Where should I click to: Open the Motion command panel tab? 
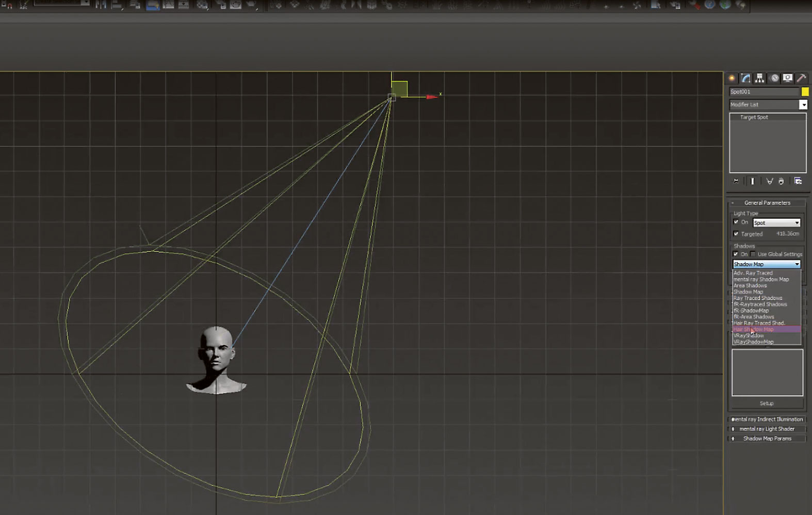tap(774, 78)
